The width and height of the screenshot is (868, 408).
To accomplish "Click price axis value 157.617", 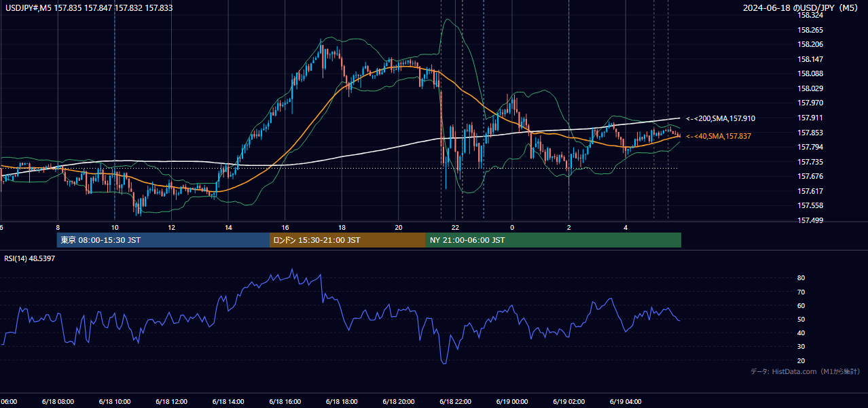I will pyautogui.click(x=810, y=191).
